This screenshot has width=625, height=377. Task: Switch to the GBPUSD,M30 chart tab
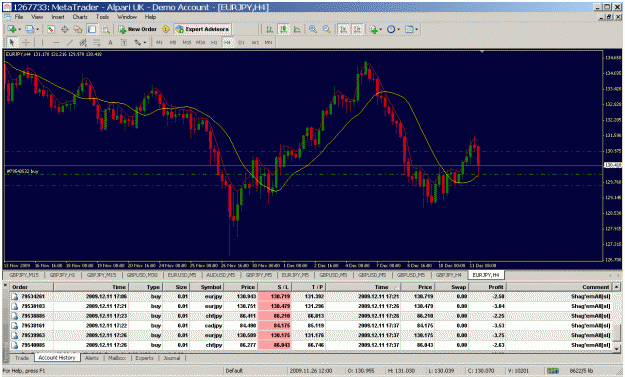pyautogui.click(x=142, y=275)
